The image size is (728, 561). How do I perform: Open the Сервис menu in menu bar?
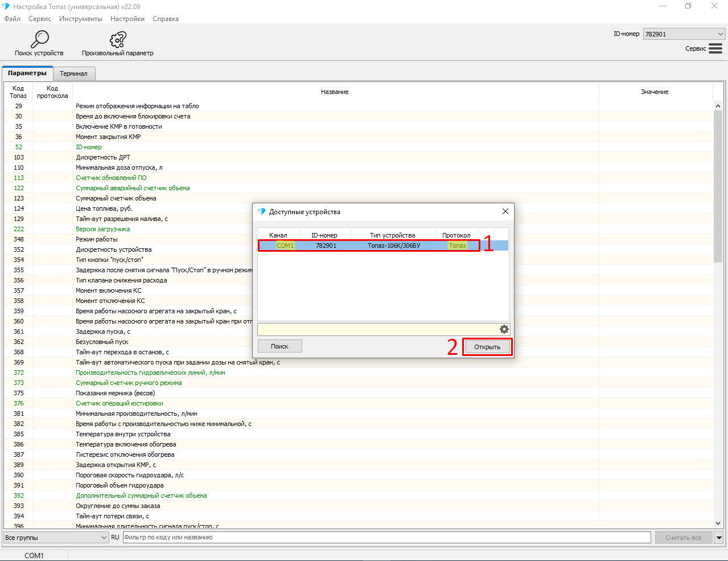40,19
